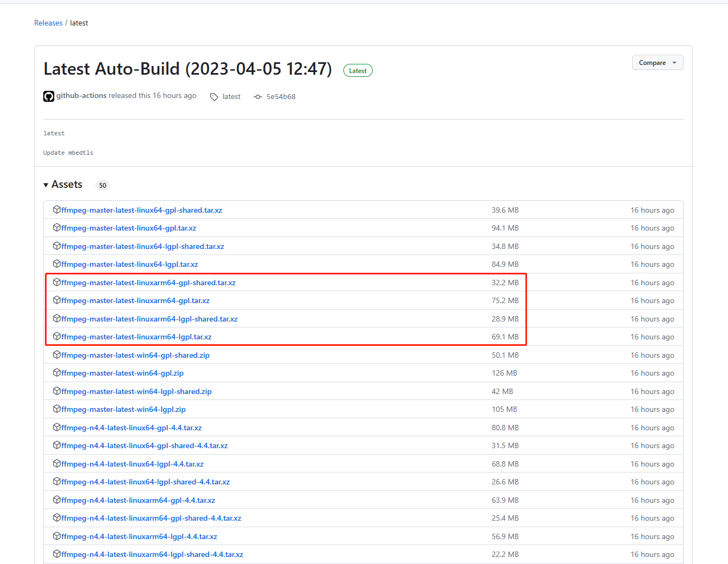
Task: Click package icon for master linuxarm64-lgpl.tar.xz
Action: [x=57, y=337]
